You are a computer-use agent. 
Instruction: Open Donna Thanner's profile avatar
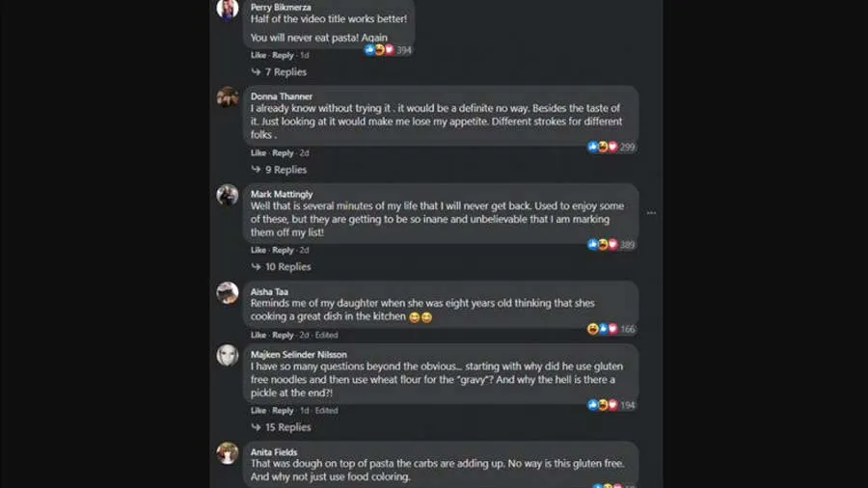[x=228, y=96]
